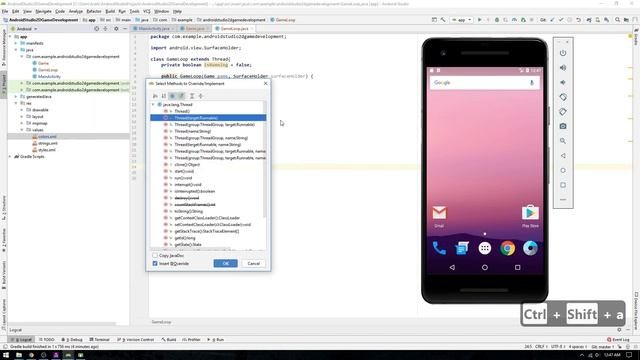Expand the generatedJava folder node
The height and width of the screenshot is (360, 640).
[16, 97]
